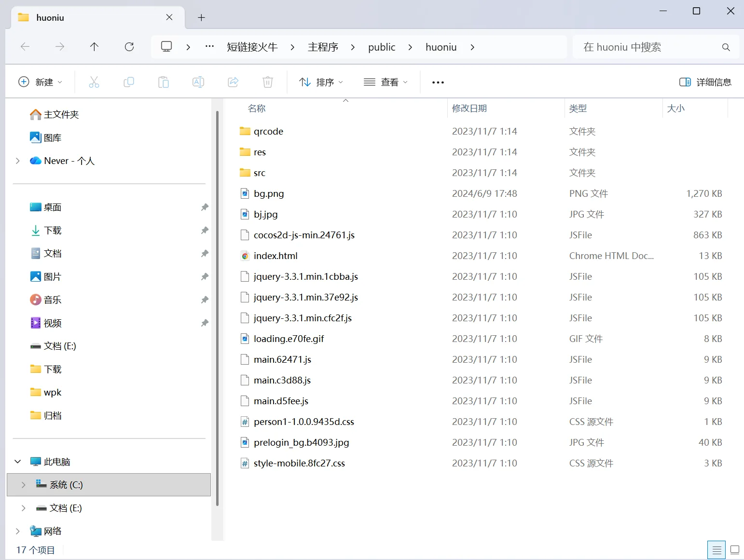Screen dimensions: 744x560
Task: Click the Delete trash icon
Action: (x=268, y=82)
